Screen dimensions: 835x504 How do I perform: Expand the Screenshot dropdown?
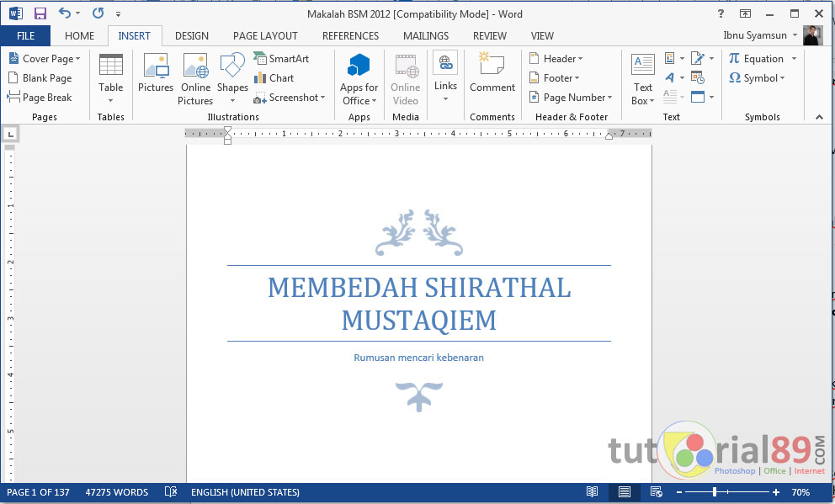tap(322, 98)
